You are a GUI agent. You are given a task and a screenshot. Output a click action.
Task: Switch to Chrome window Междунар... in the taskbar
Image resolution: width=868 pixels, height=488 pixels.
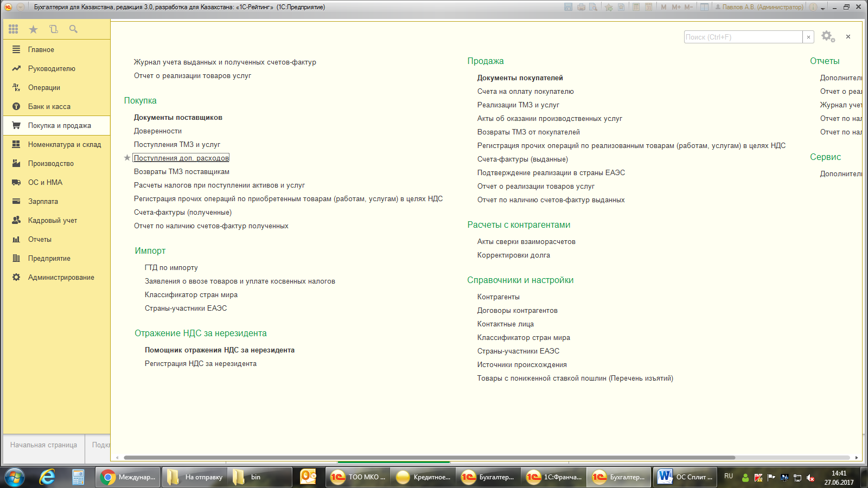[129, 477]
